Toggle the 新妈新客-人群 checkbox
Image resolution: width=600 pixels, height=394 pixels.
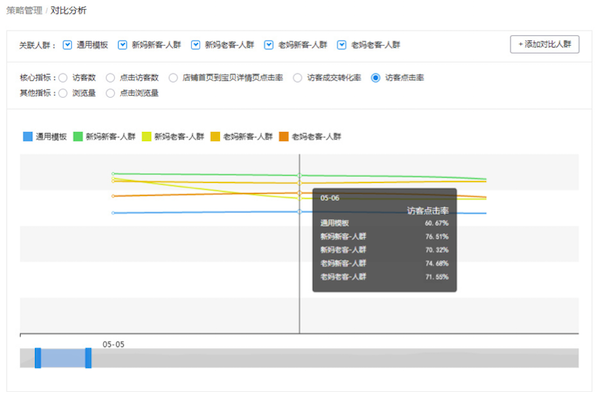click(122, 45)
